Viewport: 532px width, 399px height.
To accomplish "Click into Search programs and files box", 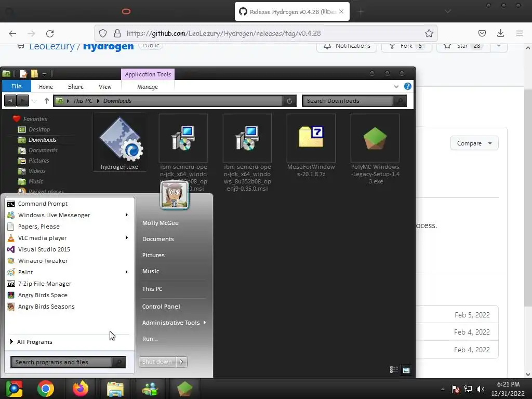I will 61,362.
